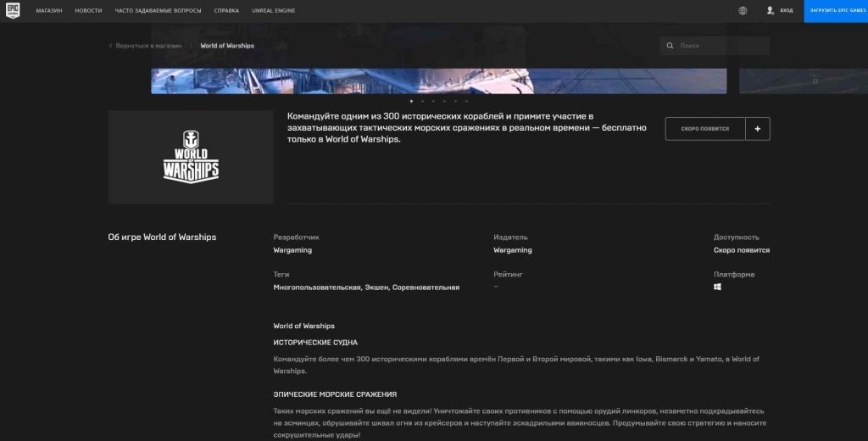Select the last carousel dot indicator
The width and height of the screenshot is (868, 441).
(466, 101)
